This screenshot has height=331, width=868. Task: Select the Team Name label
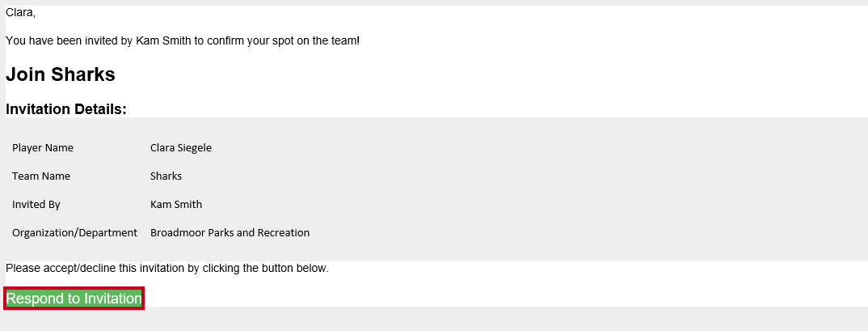(41, 176)
